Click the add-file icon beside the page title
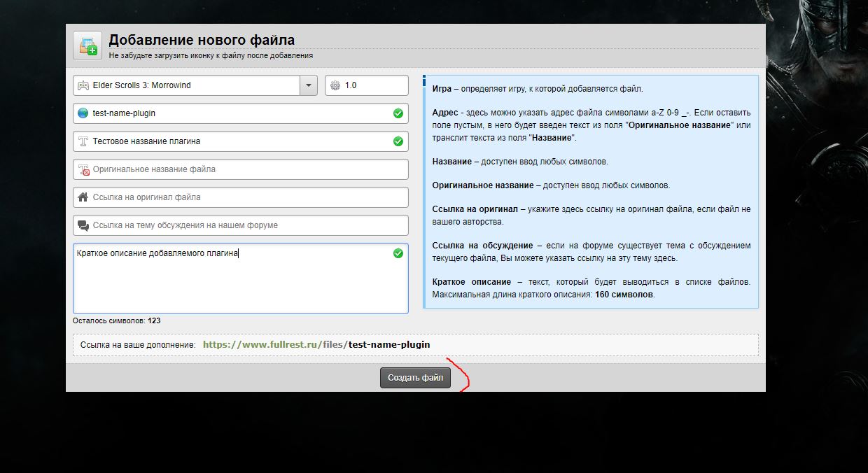This screenshot has height=473, width=868. click(x=87, y=46)
